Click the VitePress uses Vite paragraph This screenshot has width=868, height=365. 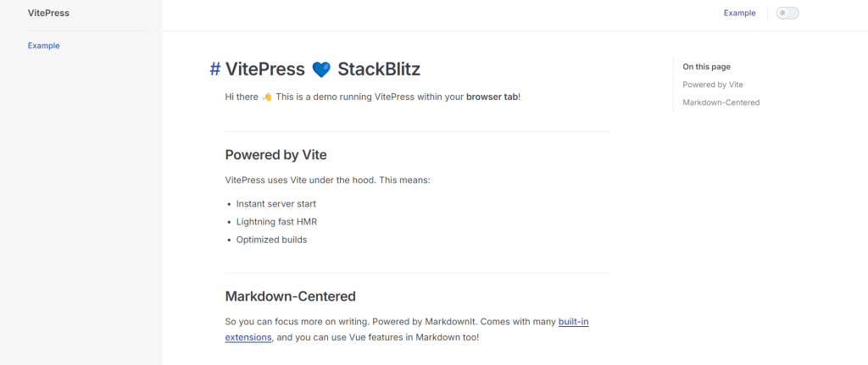[327, 180]
